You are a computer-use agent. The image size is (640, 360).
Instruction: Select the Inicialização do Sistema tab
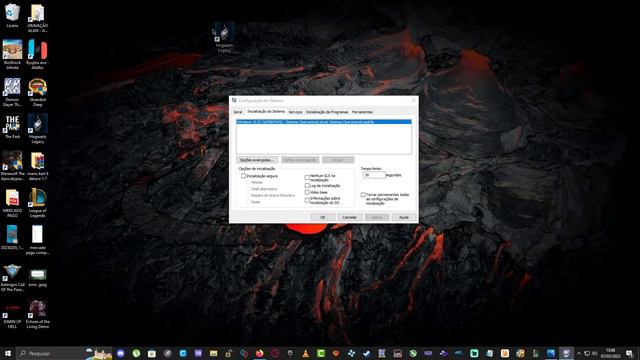point(266,111)
